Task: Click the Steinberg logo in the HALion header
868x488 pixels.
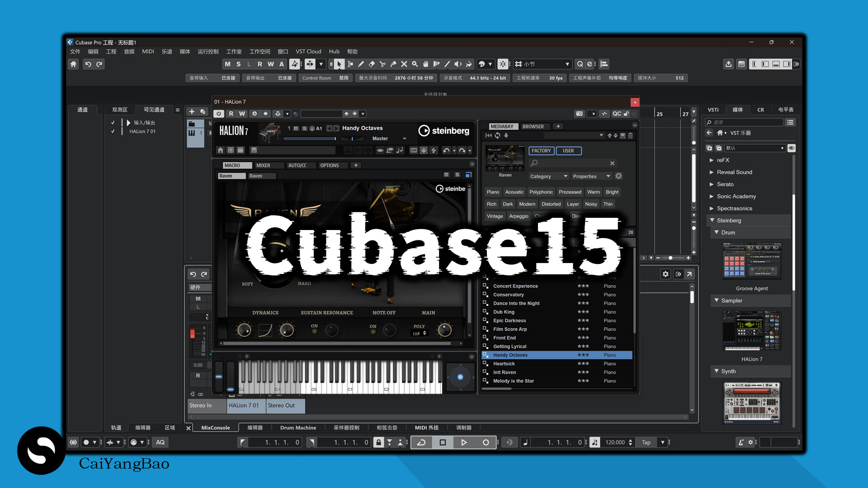Action: click(444, 131)
